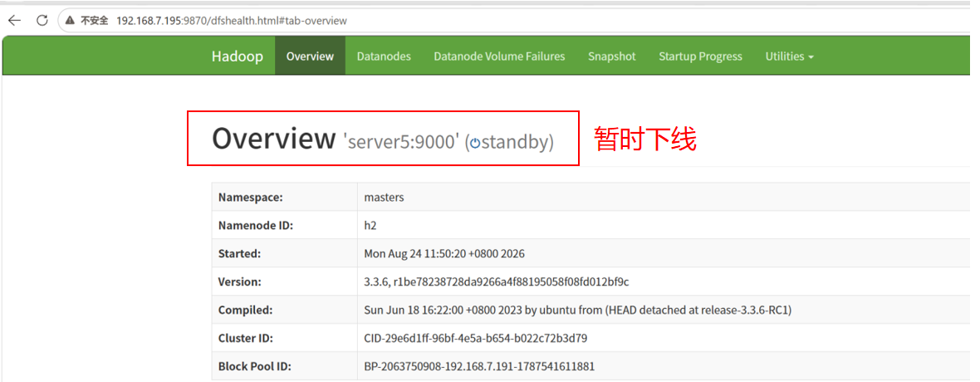Click the 'CID-29e6d1ff' cluster ID value

tap(476, 338)
